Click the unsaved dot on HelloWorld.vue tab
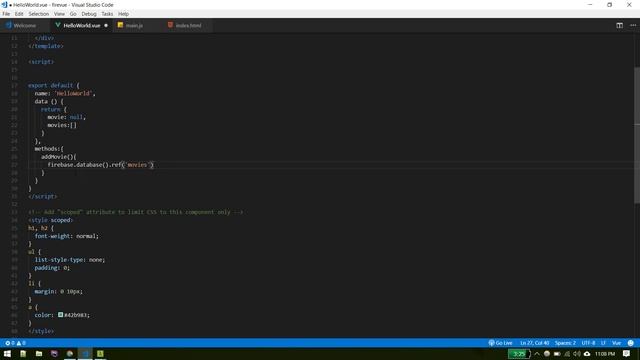The width and height of the screenshot is (640, 360). click(x=106, y=25)
